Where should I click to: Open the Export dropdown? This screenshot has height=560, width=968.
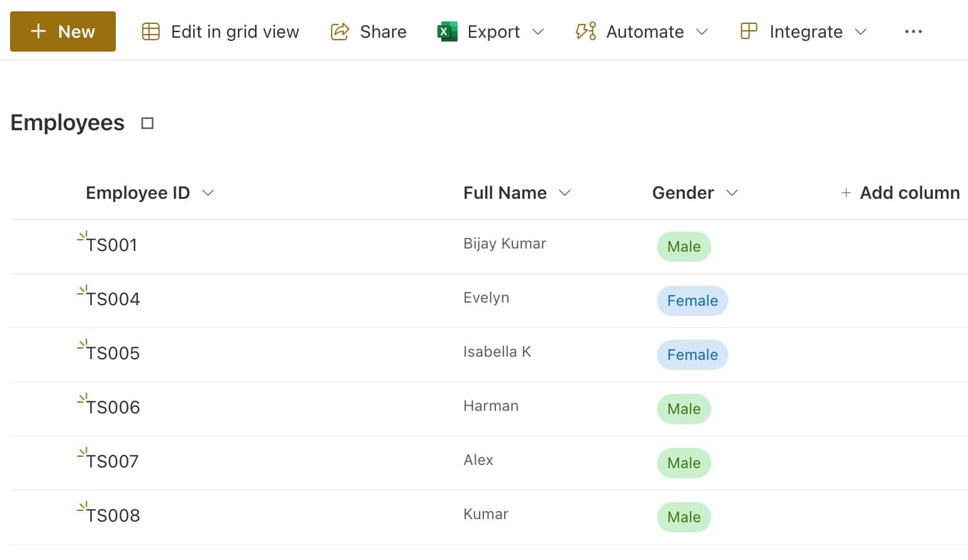[539, 31]
